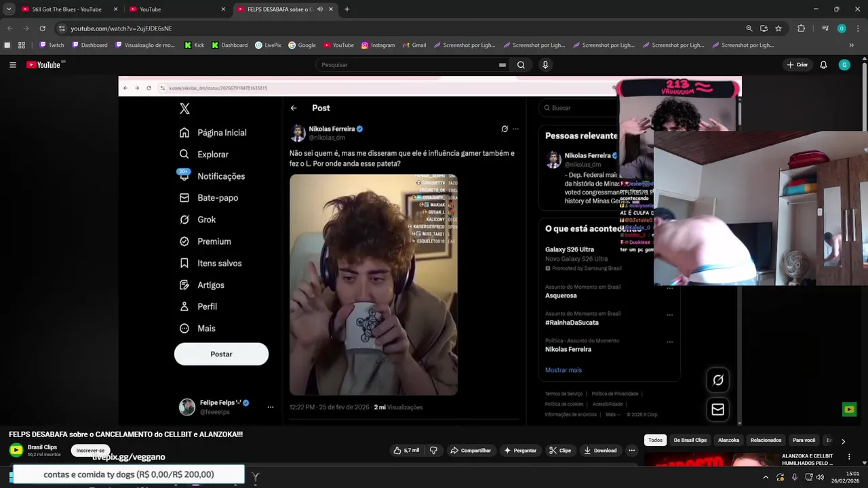Viewport: 868px width, 488px height.
Task: Open the on-screen keyboard in YouTube search box
Action: (x=502, y=65)
